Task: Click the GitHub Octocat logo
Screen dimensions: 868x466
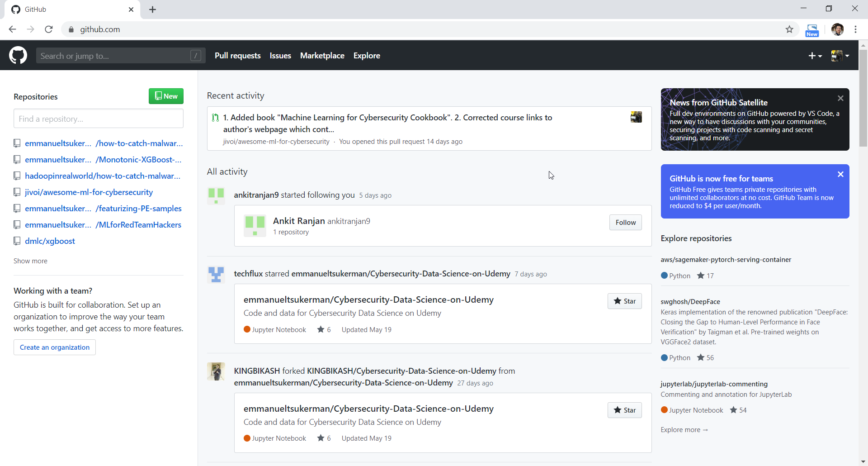Action: click(18, 55)
